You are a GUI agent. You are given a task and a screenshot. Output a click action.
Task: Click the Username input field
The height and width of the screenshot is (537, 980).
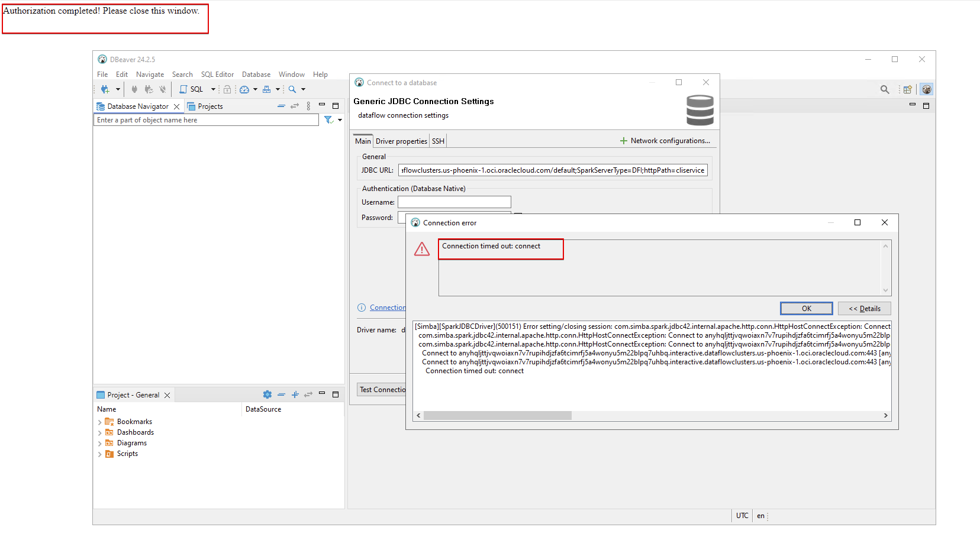pos(454,202)
